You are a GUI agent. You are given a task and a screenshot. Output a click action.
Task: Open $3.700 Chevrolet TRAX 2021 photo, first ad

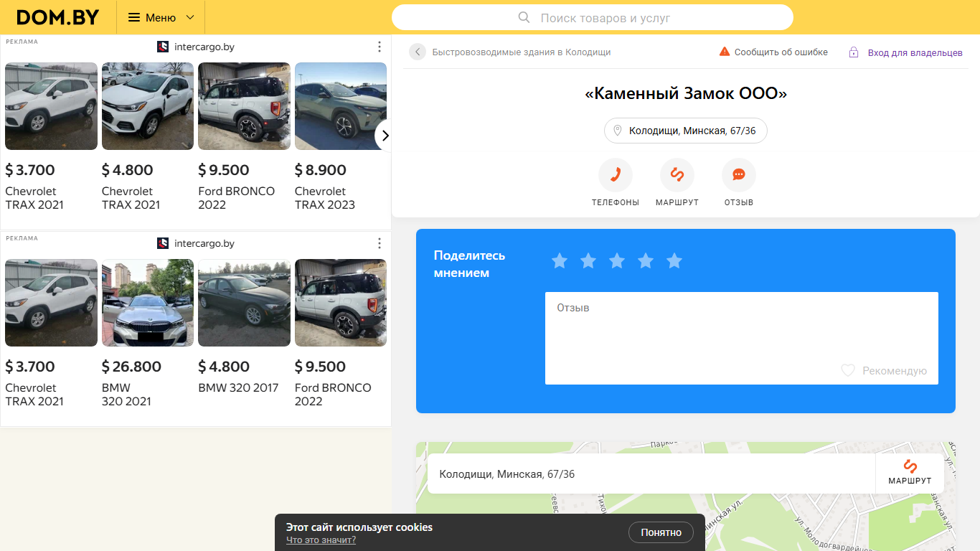pyautogui.click(x=51, y=106)
